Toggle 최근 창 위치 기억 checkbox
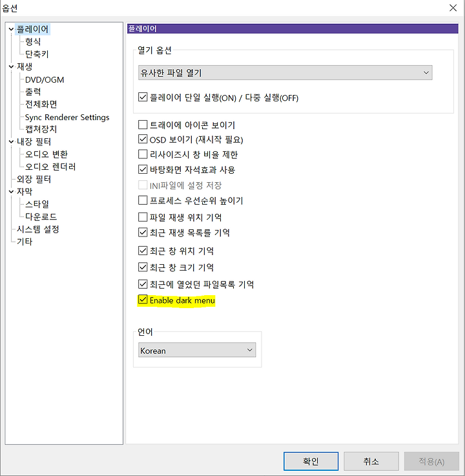Screen dimensions: 465x476 click(x=143, y=251)
